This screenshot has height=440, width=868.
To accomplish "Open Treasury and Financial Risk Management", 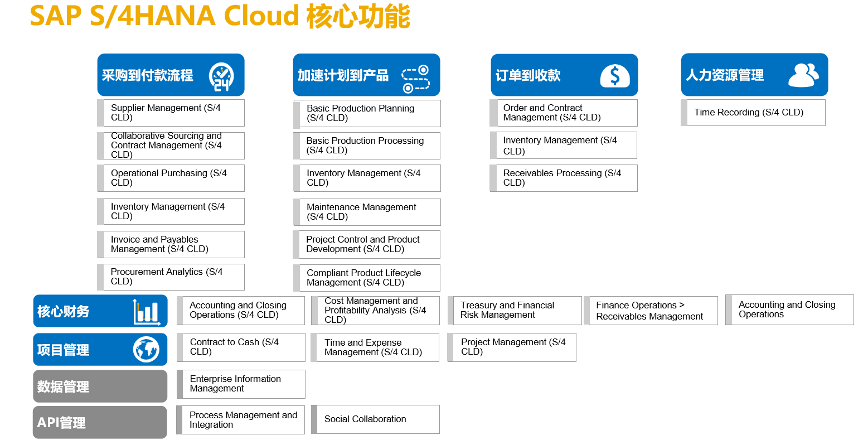I will pos(516,311).
